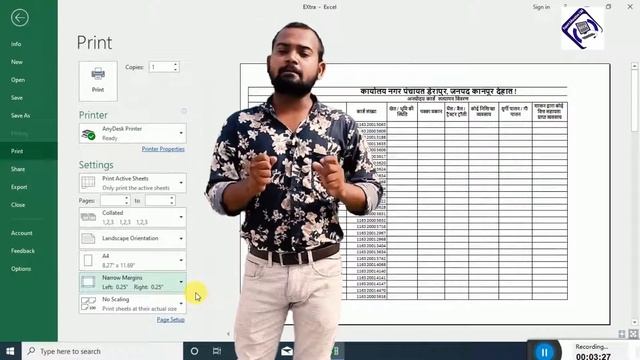Expand the Narrow Margins dropdown
Image resolution: width=640 pixels, height=360 pixels.
pyautogui.click(x=133, y=282)
